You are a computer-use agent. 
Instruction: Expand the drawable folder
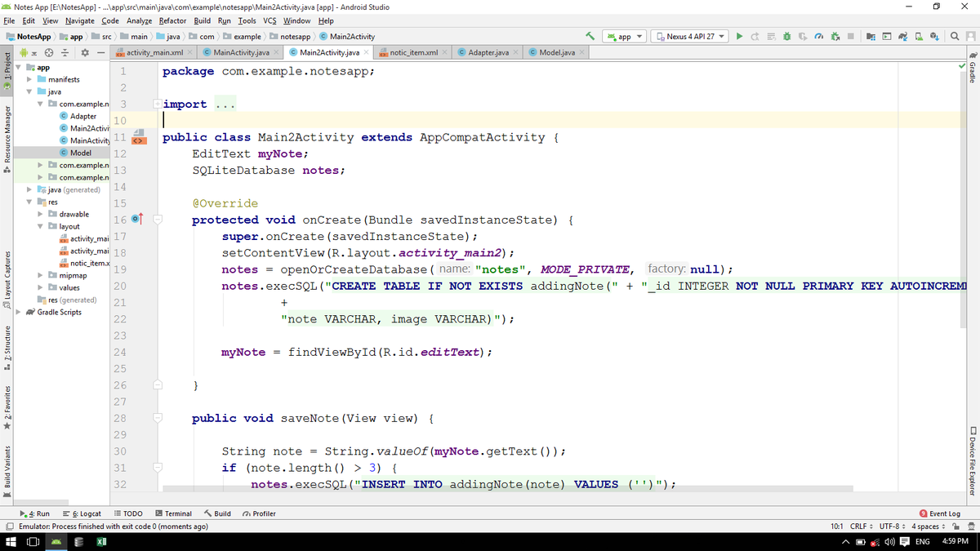(x=41, y=214)
